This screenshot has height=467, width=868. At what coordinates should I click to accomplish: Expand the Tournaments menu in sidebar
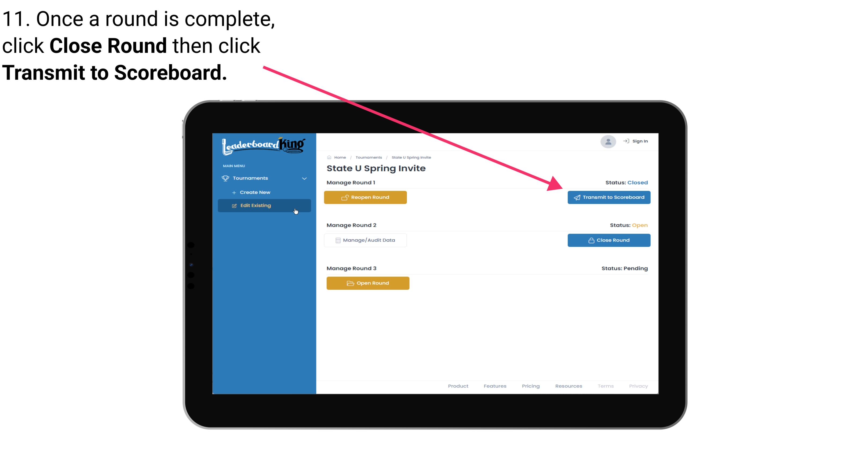click(264, 178)
